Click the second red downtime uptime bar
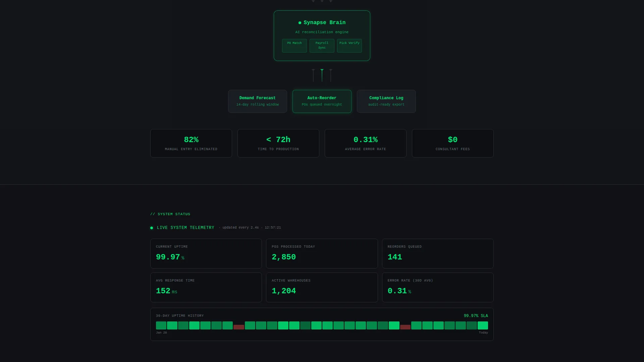The image size is (644, 362). pos(405,327)
